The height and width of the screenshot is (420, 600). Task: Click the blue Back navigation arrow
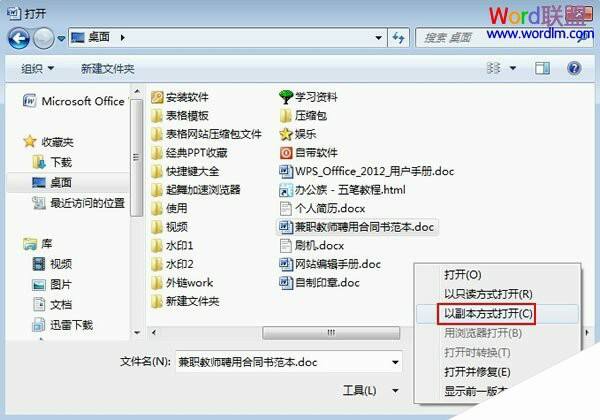(19, 38)
